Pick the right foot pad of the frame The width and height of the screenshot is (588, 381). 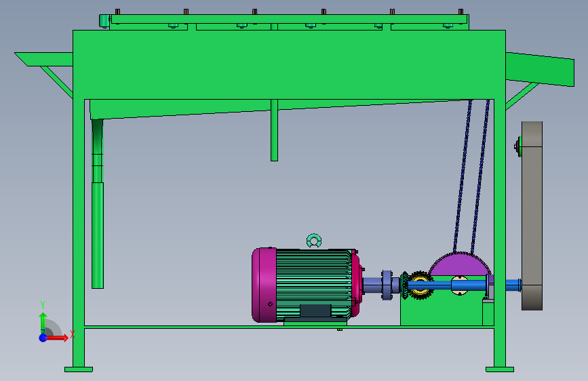[500, 369]
